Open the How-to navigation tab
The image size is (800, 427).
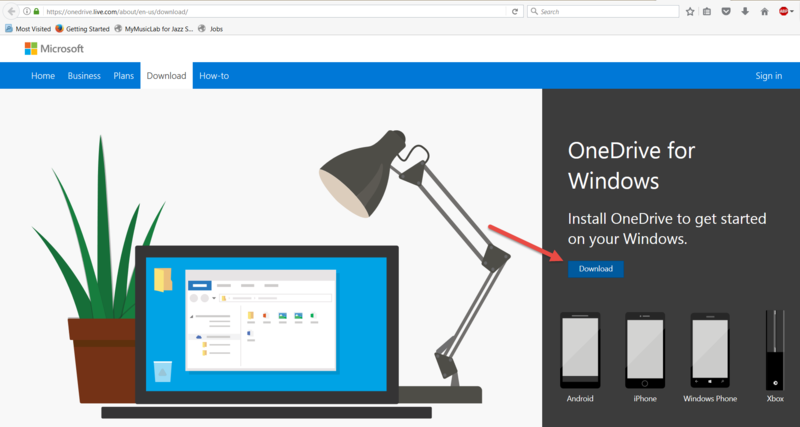[x=214, y=76]
